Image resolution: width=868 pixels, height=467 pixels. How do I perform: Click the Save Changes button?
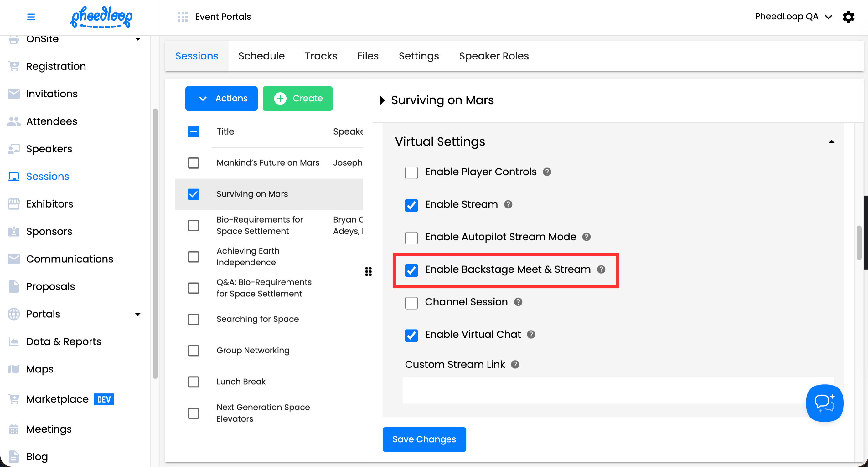(424, 439)
